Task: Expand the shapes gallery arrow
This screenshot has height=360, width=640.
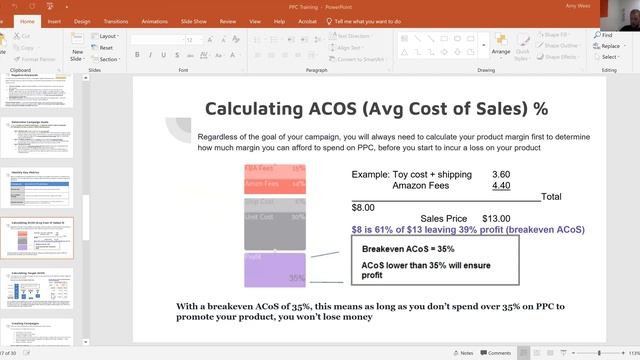Action: click(484, 45)
